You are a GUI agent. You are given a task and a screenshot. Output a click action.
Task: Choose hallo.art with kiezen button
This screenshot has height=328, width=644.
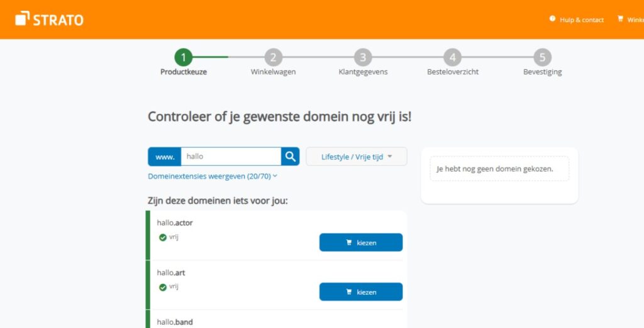360,292
